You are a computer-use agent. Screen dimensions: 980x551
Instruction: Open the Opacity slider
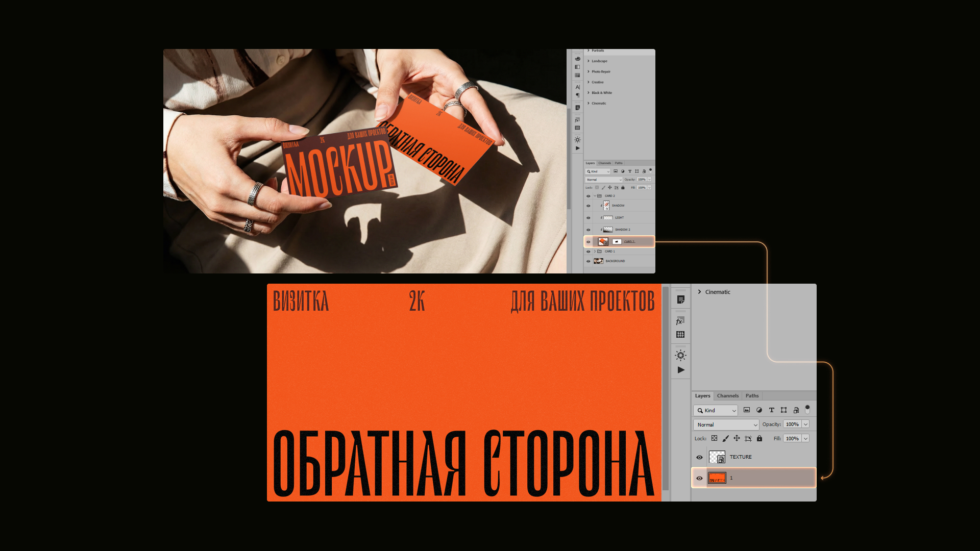805,424
